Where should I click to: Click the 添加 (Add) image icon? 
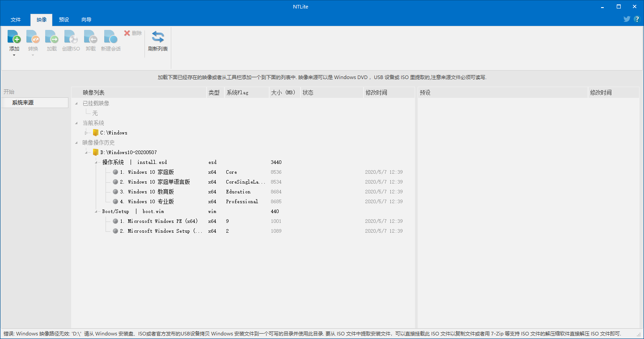coord(14,37)
